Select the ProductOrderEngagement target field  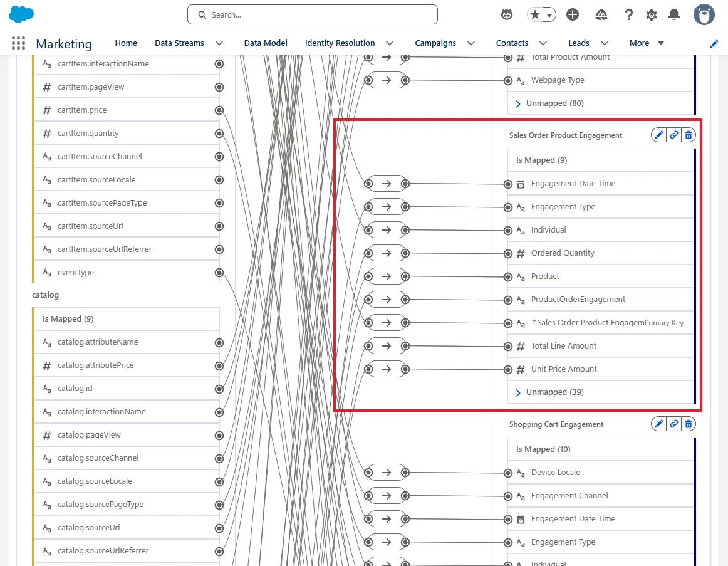coord(600,300)
